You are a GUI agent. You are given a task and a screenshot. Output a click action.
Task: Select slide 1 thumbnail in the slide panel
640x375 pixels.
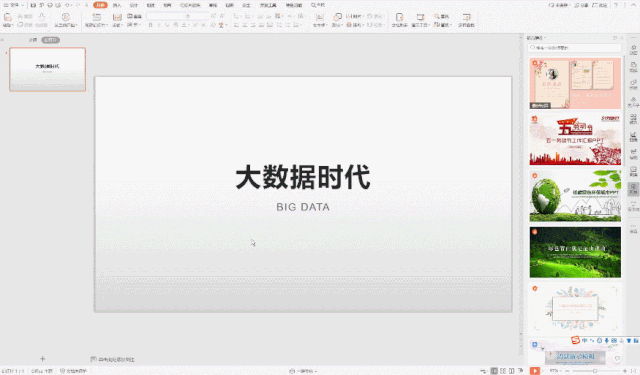pyautogui.click(x=47, y=69)
